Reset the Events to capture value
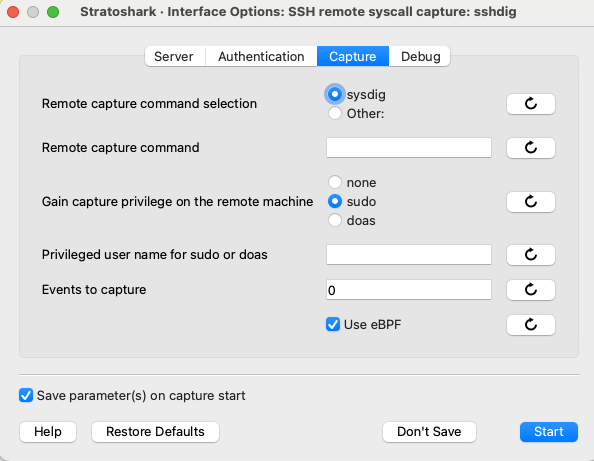594x461 pixels. [531, 290]
